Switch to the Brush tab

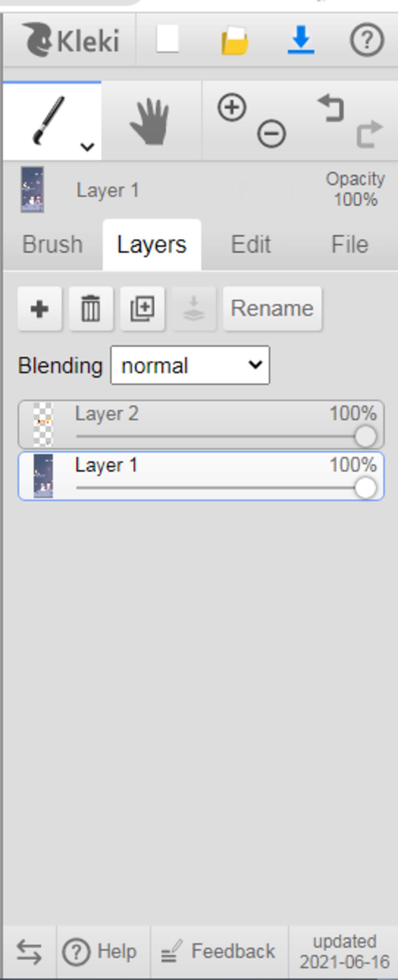click(x=53, y=245)
